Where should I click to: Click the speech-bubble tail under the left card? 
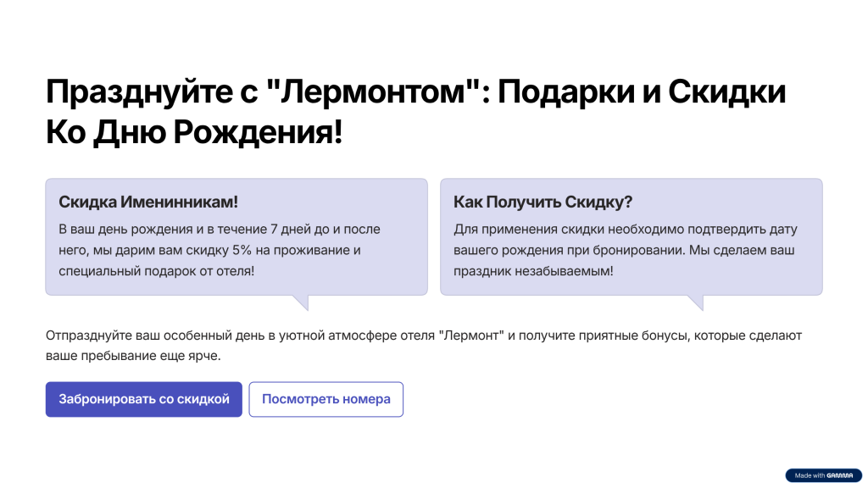[x=299, y=302]
